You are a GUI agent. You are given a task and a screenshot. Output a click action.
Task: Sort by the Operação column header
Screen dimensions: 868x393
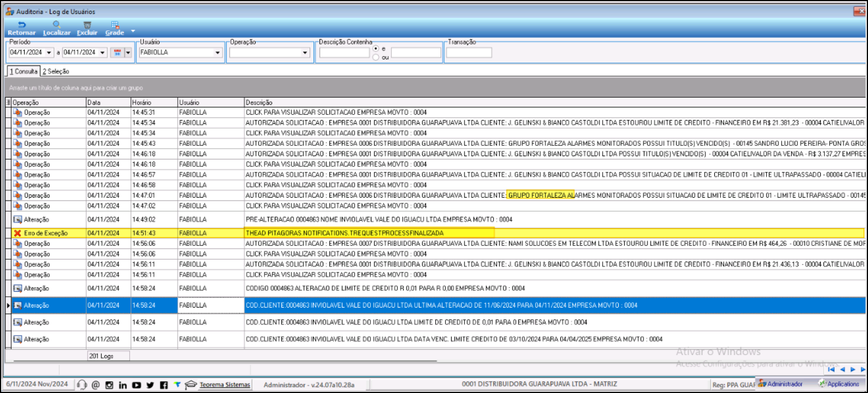(x=49, y=102)
